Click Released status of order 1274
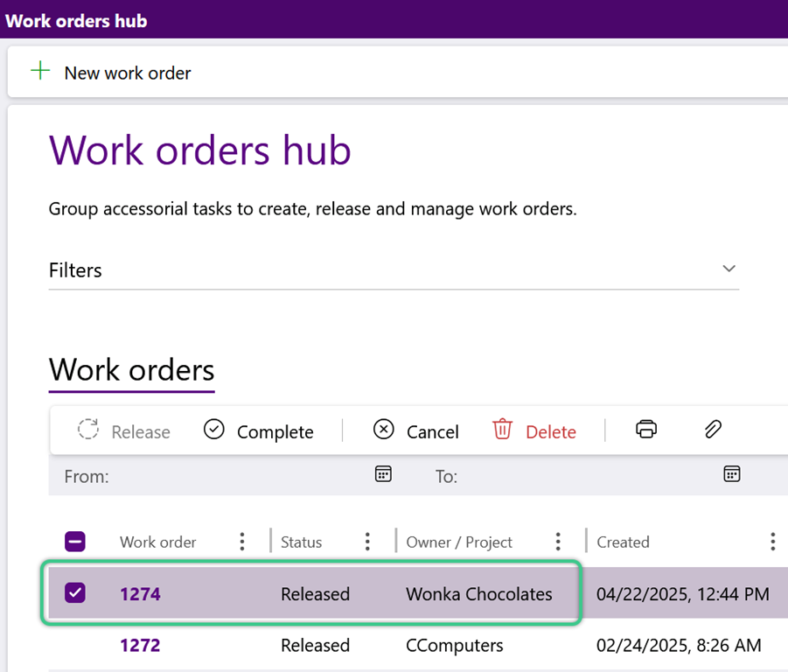This screenshot has width=788, height=672. (x=315, y=594)
